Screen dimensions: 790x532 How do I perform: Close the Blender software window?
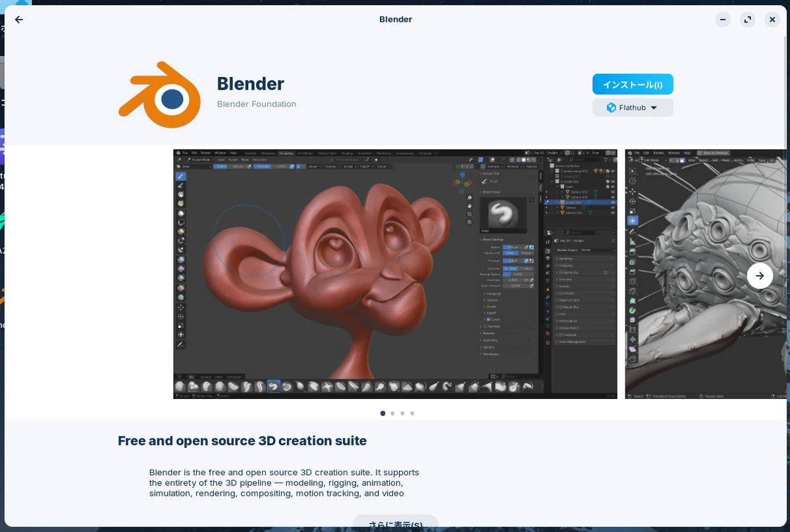[x=773, y=20]
